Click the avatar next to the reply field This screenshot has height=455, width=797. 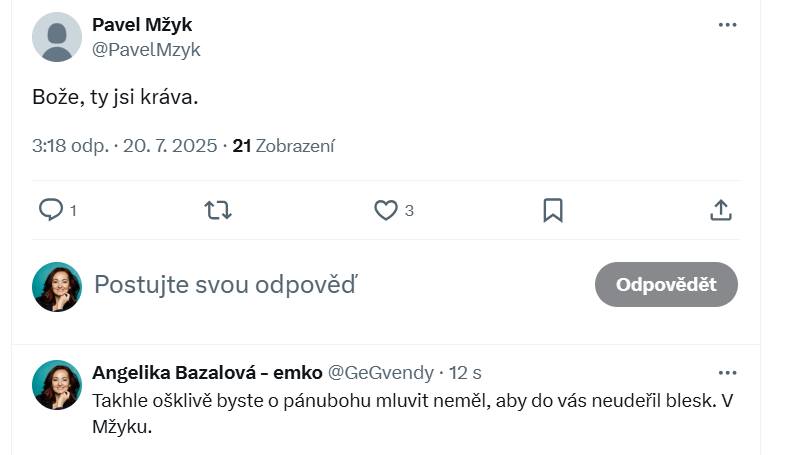pyautogui.click(x=57, y=286)
